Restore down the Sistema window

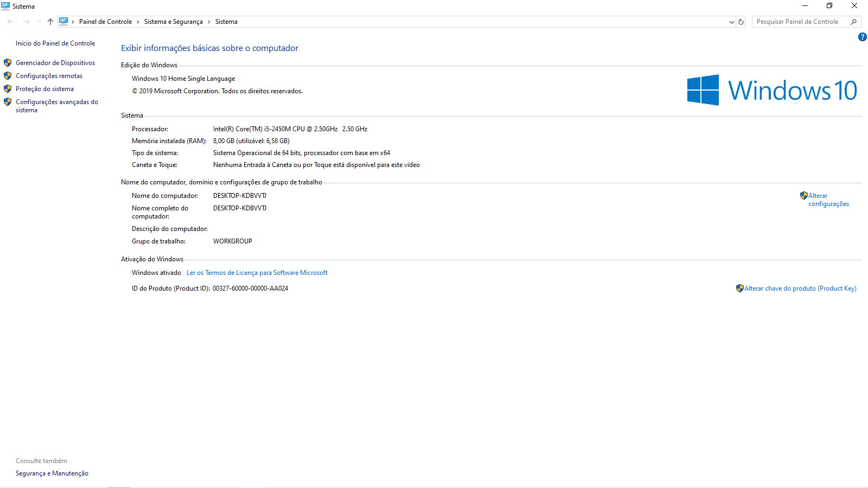(x=829, y=6)
